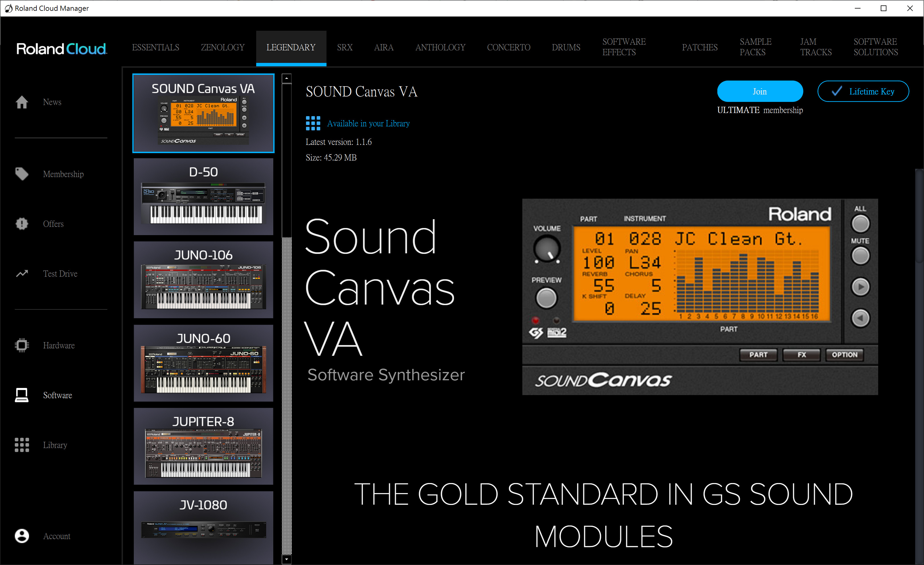This screenshot has height=565, width=924.
Task: Select the JV-1080 product thumbnail
Action: click(x=203, y=528)
